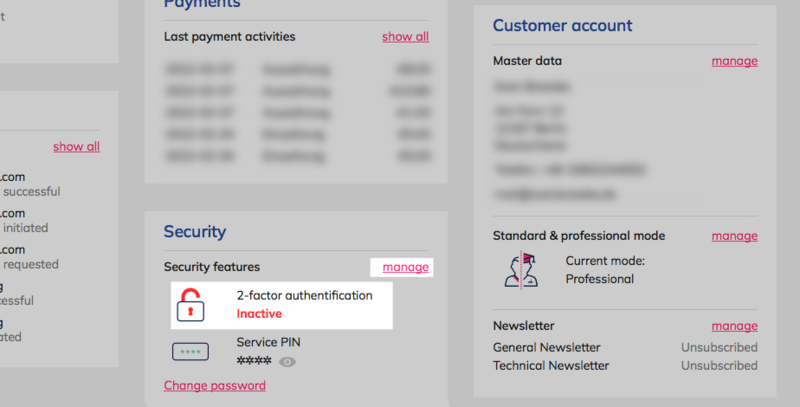800x407 pixels.
Task: Click Change password link
Action: [215, 386]
